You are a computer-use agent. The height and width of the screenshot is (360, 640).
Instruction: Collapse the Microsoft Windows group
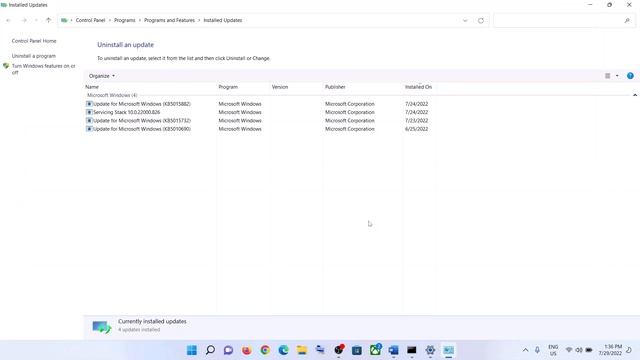[635, 95]
